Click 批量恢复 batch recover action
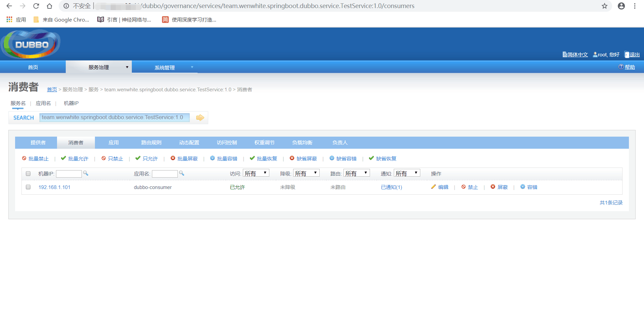 tap(263, 158)
